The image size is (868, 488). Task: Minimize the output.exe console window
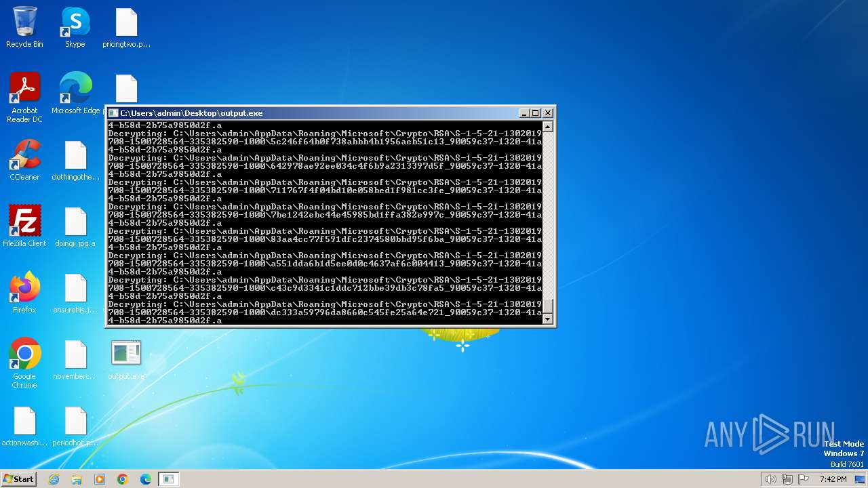[x=524, y=113]
